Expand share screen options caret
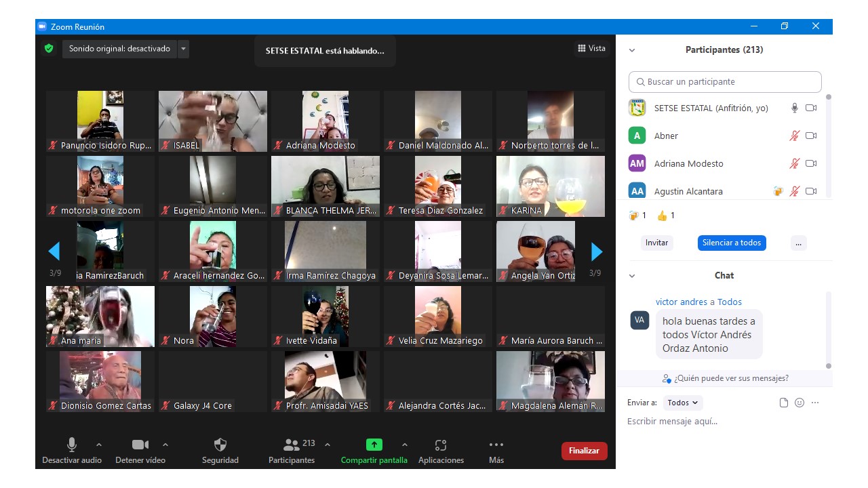868x488 pixels. 405,445
